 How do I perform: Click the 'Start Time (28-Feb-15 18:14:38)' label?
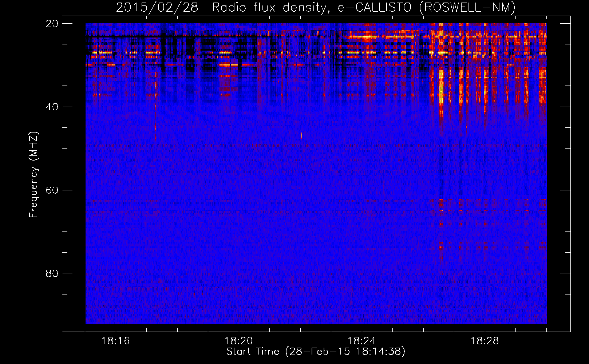pos(316,352)
